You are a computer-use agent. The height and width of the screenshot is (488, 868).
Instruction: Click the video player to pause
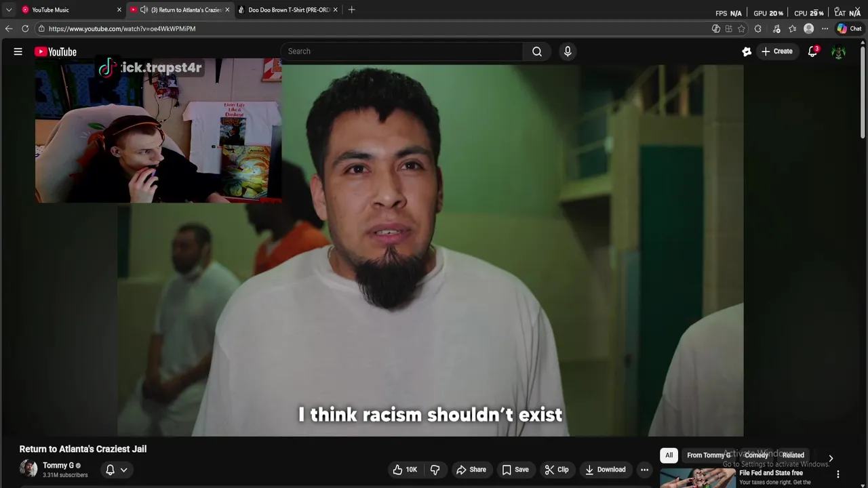(x=431, y=251)
